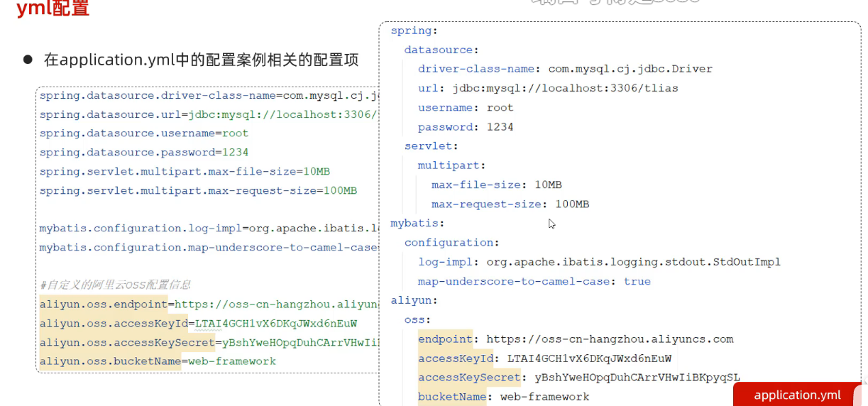Click the #自定义的阿里云OSS配置信息 comment line
Image resolution: width=868 pixels, height=406 pixels.
[x=116, y=285]
